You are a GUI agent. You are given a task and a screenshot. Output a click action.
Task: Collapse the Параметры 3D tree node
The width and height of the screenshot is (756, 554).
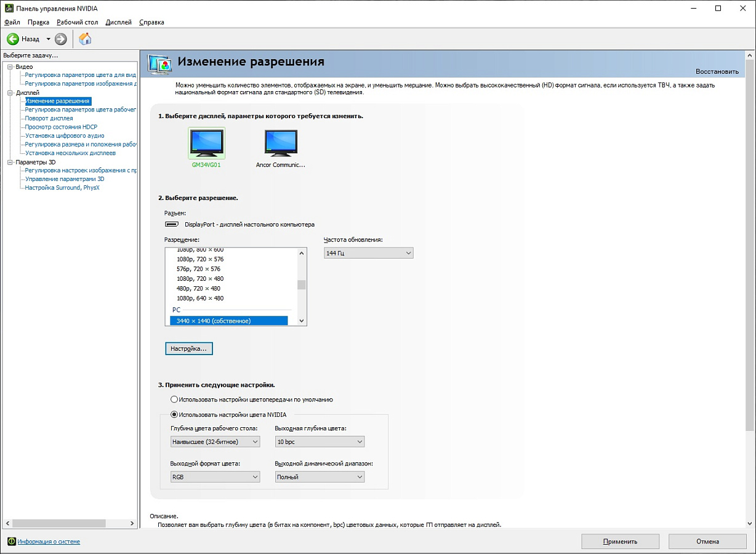[x=10, y=162]
